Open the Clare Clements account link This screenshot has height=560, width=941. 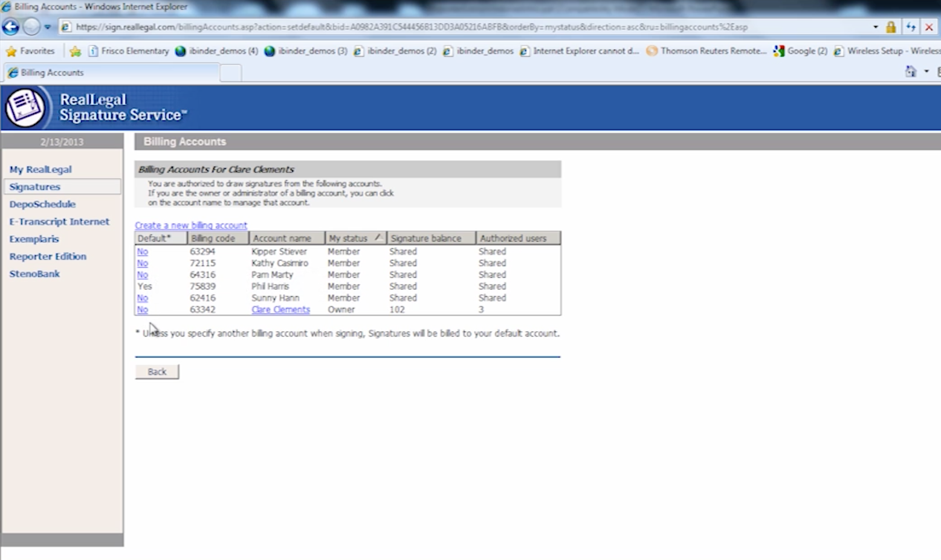[280, 309]
